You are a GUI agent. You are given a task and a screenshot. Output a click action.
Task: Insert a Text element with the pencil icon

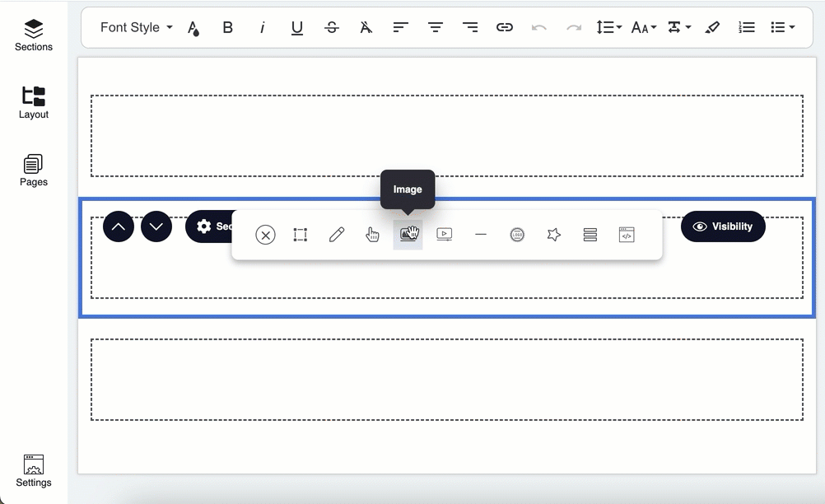pyautogui.click(x=336, y=235)
